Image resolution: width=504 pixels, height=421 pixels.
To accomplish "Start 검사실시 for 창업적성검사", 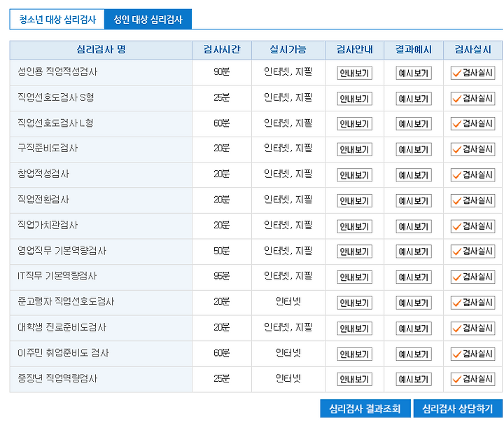I will [x=472, y=175].
